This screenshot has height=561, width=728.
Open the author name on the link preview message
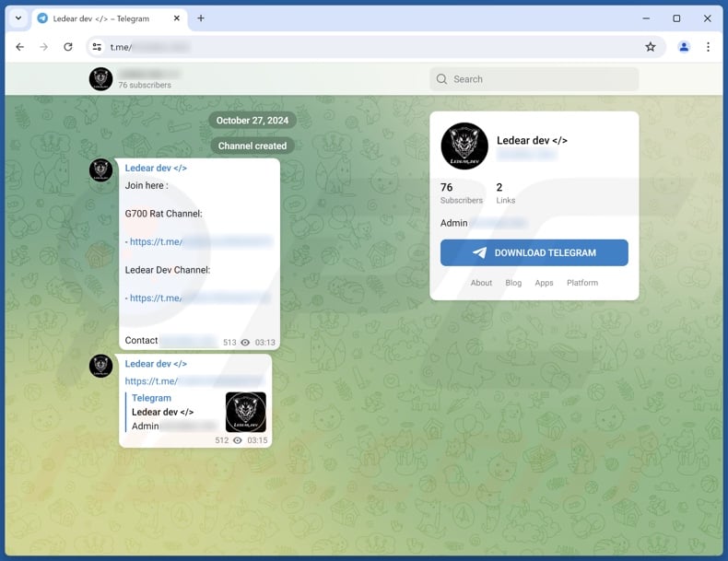156,364
